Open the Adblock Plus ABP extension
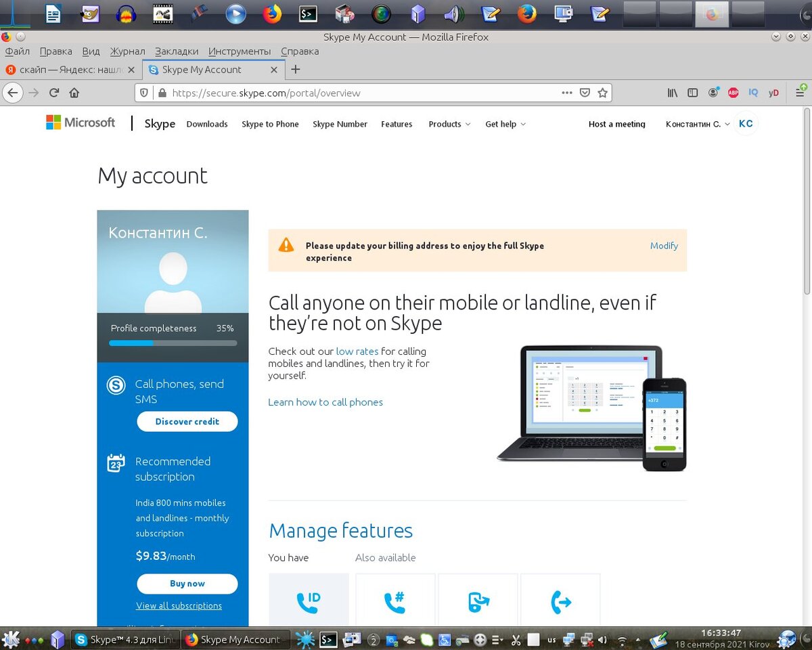Image resolution: width=812 pixels, height=650 pixels. (x=734, y=93)
